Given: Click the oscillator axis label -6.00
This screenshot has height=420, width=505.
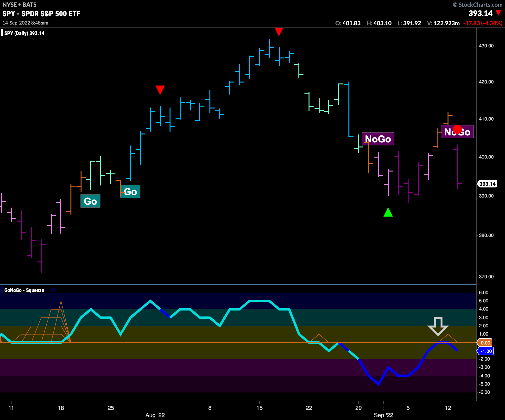Looking at the screenshot, I should [484, 392].
